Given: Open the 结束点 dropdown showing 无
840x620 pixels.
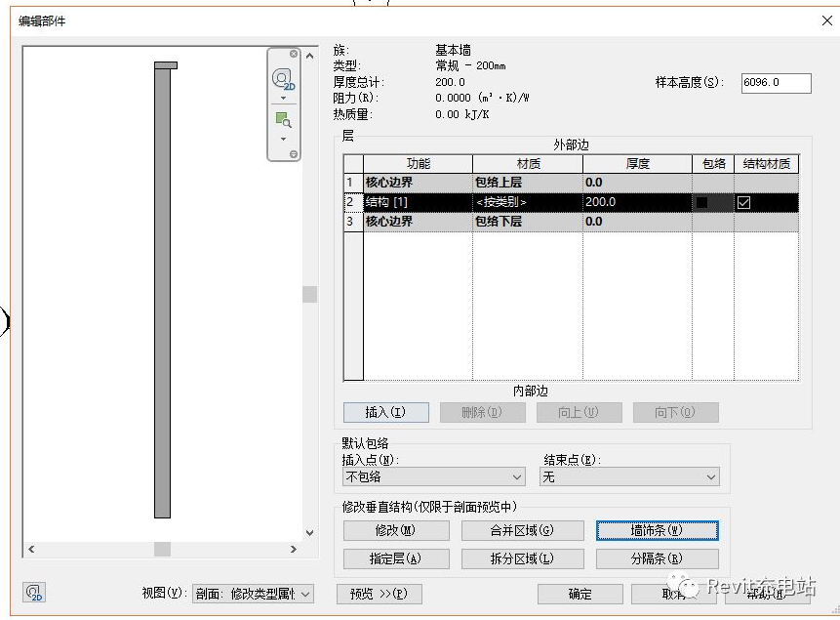Looking at the screenshot, I should tap(629, 476).
